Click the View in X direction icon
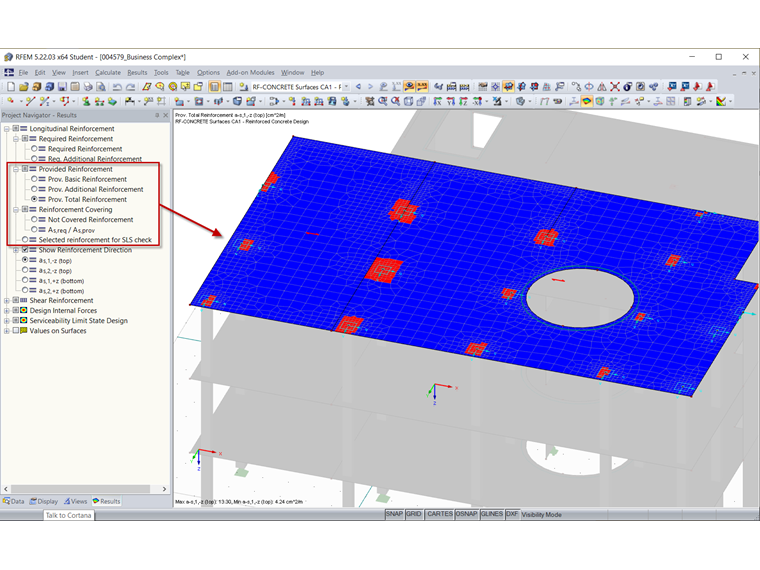This screenshot has height=570, width=760. click(437, 101)
